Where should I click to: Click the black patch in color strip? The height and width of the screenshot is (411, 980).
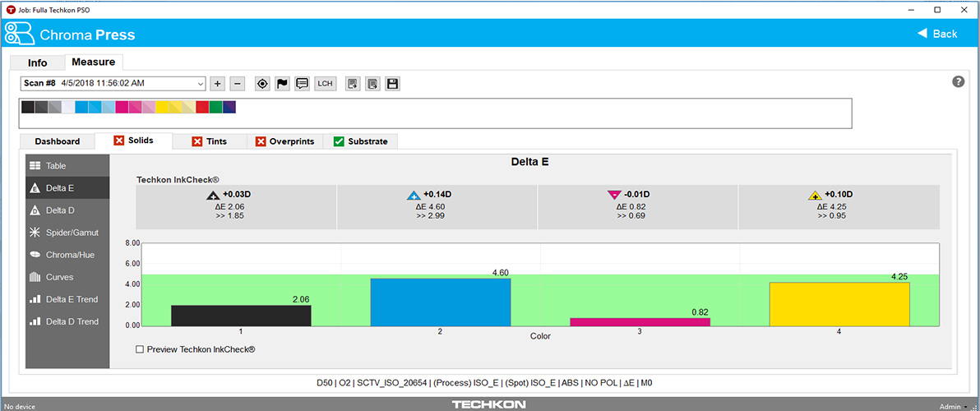pos(28,107)
